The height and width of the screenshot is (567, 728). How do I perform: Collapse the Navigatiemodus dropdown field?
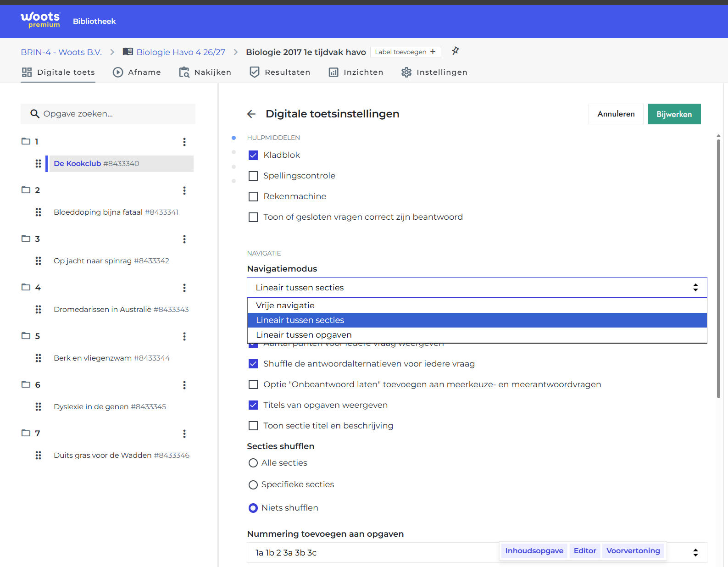point(477,288)
